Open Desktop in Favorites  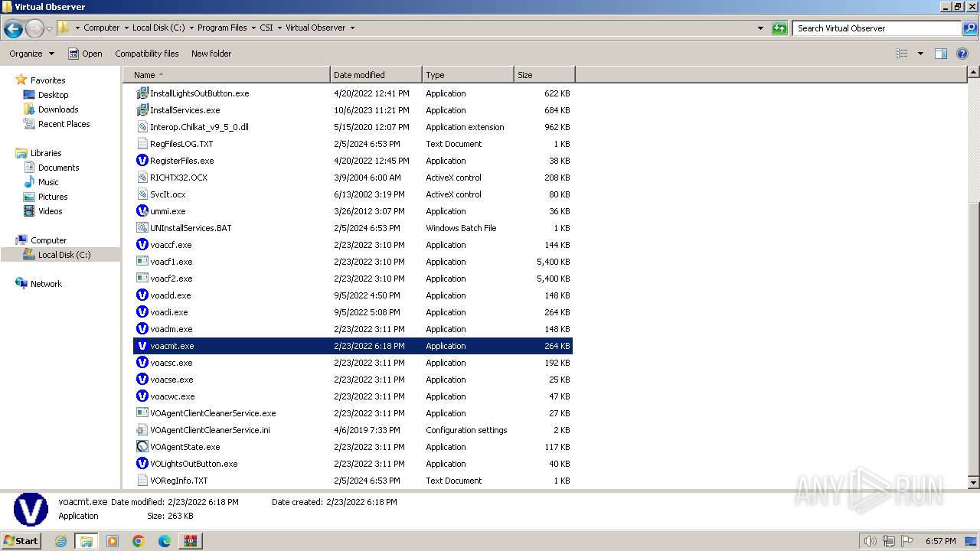coord(54,95)
